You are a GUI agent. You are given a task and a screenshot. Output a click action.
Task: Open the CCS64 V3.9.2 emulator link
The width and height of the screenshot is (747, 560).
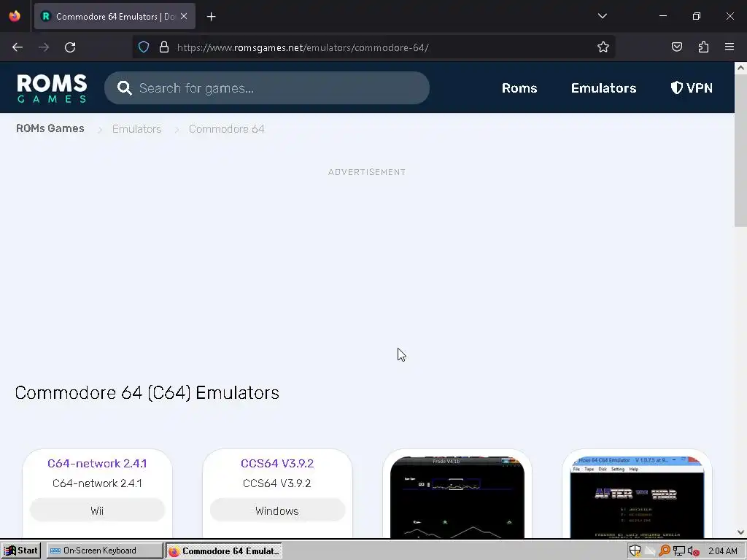coord(277,463)
